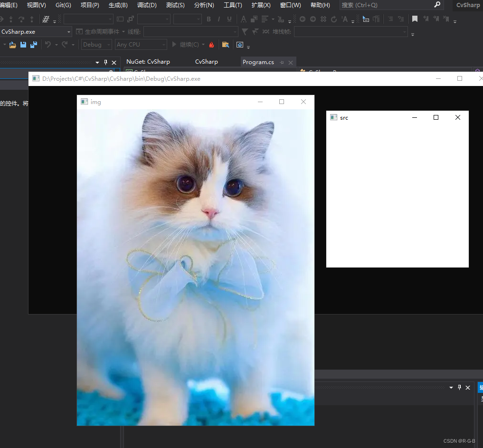This screenshot has width=483, height=448.
Task: Open the 堆栈帧 stack frame combo box
Action: pyautogui.click(x=351, y=32)
